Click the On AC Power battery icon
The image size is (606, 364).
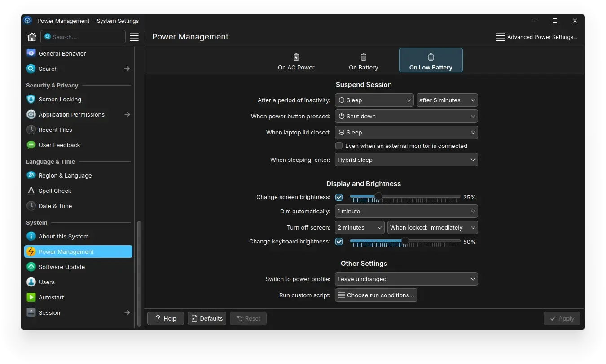click(296, 57)
